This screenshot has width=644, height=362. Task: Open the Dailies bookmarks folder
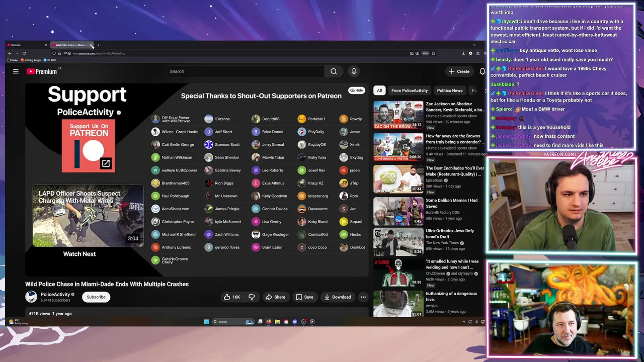[x=13, y=60]
